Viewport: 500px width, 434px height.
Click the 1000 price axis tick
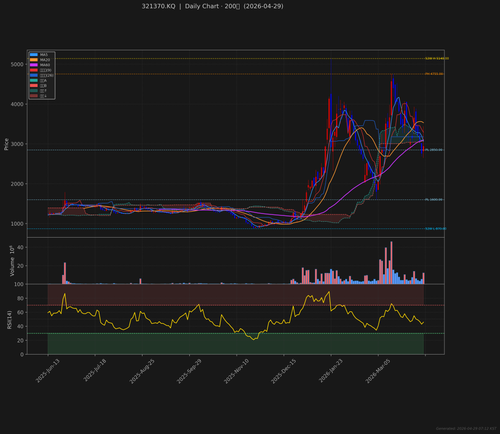17,224
